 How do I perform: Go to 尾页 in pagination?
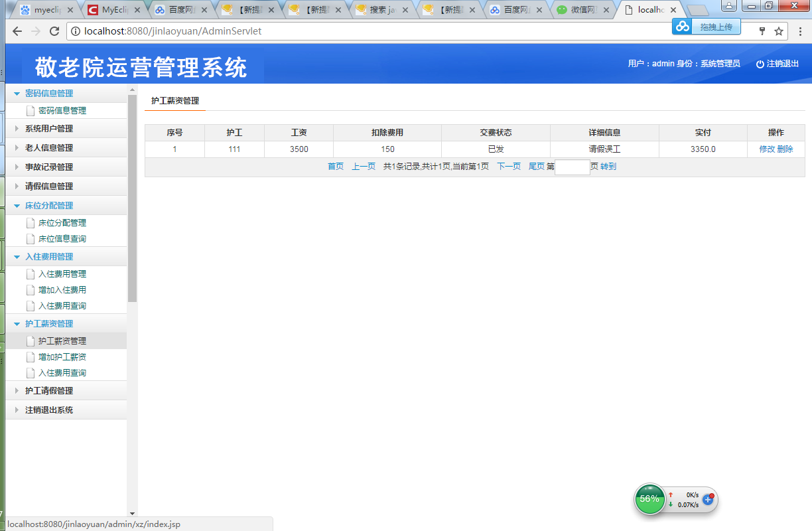536,167
